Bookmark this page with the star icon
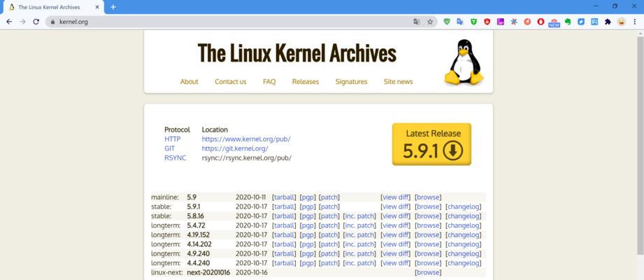Image resolution: width=644 pixels, height=280 pixels. coord(430,22)
